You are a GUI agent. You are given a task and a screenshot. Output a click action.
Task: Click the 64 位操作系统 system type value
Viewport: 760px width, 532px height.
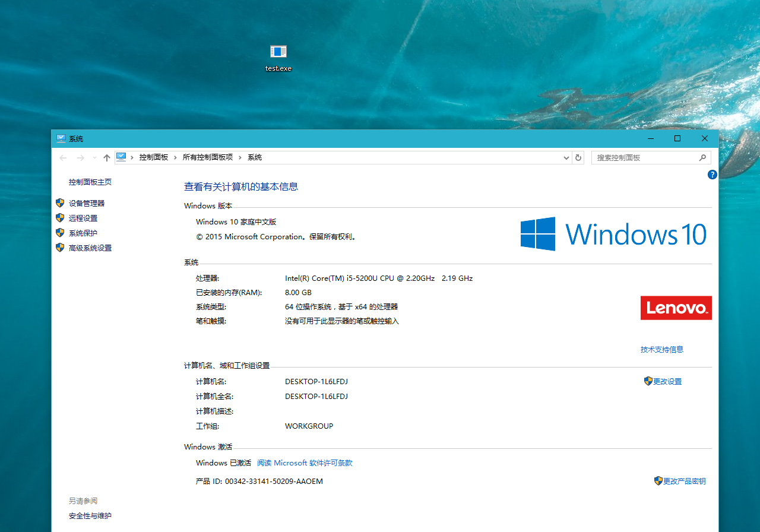coord(341,307)
